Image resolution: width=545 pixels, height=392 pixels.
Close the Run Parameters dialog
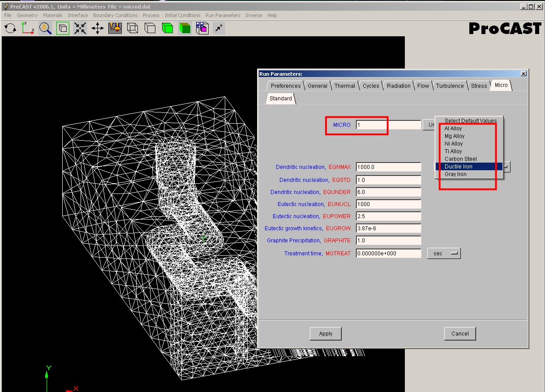click(x=524, y=74)
